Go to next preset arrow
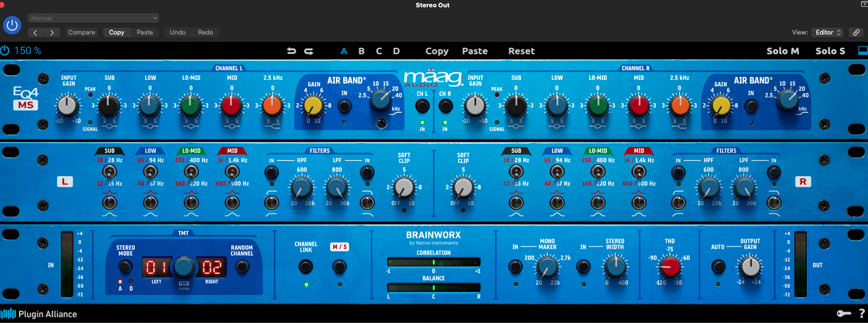Image resolution: width=868 pixels, height=323 pixels. click(52, 33)
